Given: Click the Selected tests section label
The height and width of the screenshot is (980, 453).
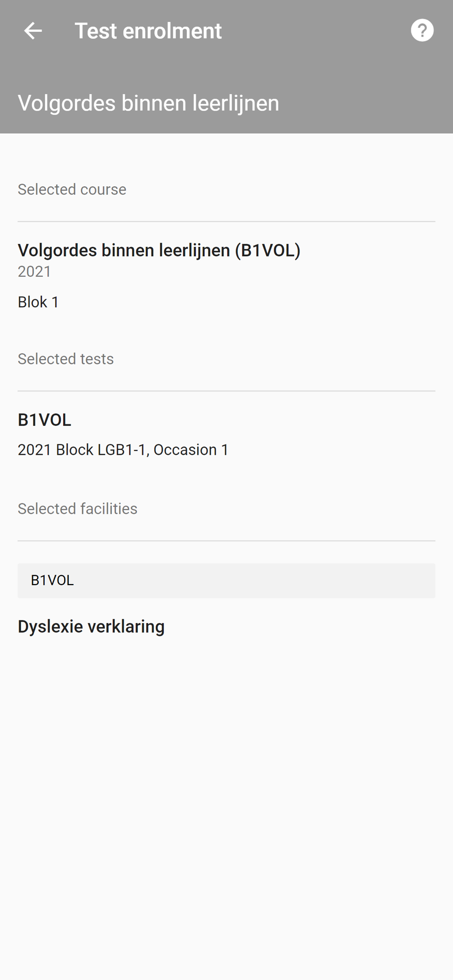Looking at the screenshot, I should 66,359.
